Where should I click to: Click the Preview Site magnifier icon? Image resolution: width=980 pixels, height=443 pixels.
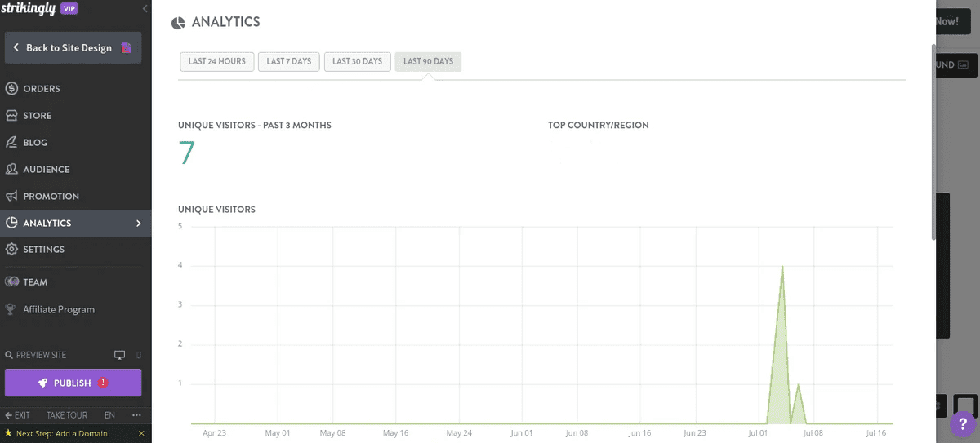click(9, 355)
